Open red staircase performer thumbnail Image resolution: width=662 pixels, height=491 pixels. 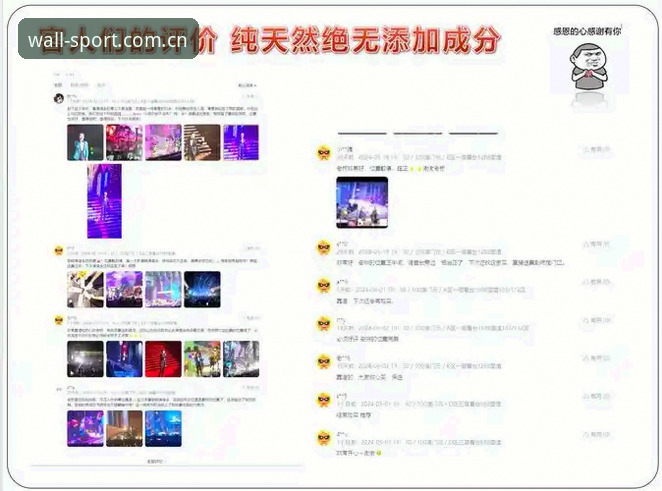163,359
